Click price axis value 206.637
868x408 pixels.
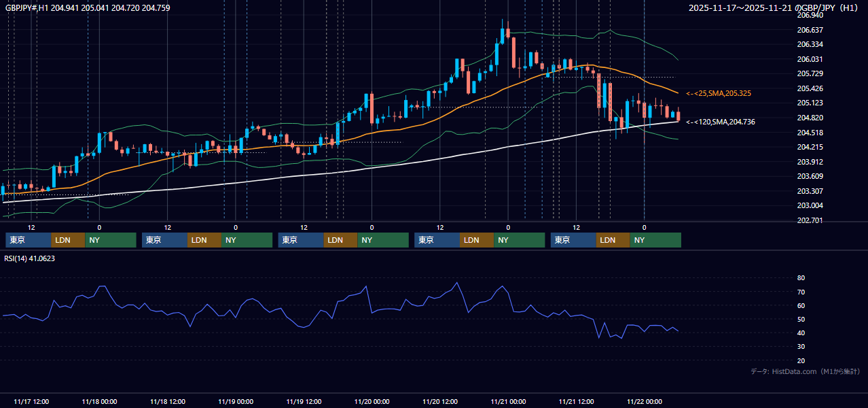(x=810, y=30)
